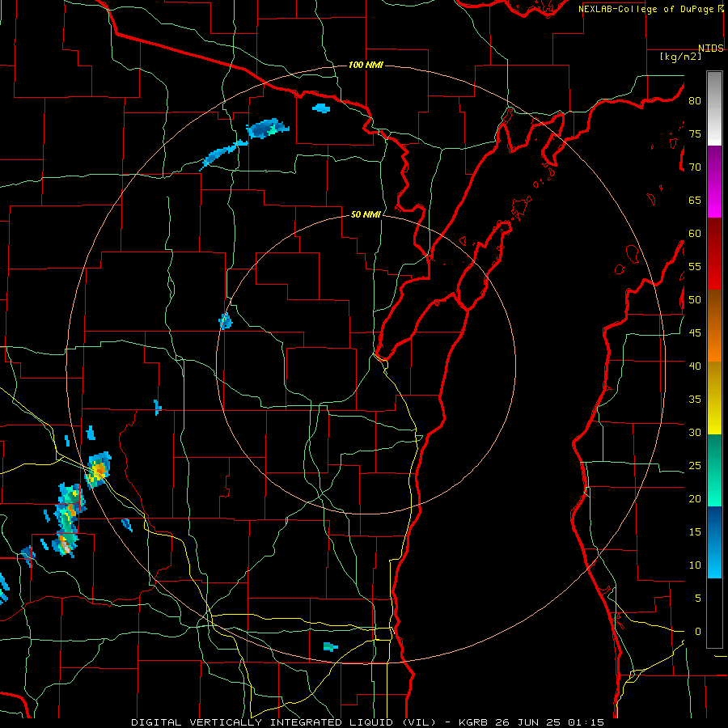Click the 65 value on the scale
Viewport: 728px width, 728px height.
pyautogui.click(x=695, y=200)
